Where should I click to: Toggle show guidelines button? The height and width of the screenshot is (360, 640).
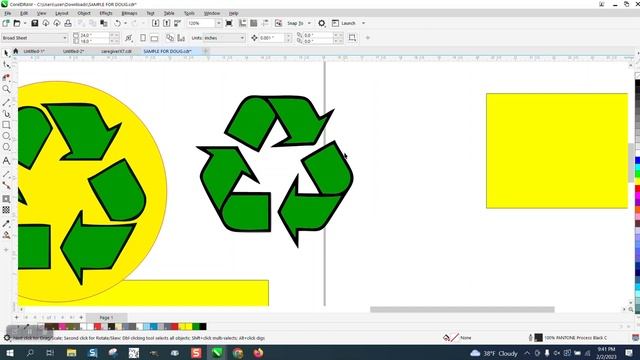265,23
